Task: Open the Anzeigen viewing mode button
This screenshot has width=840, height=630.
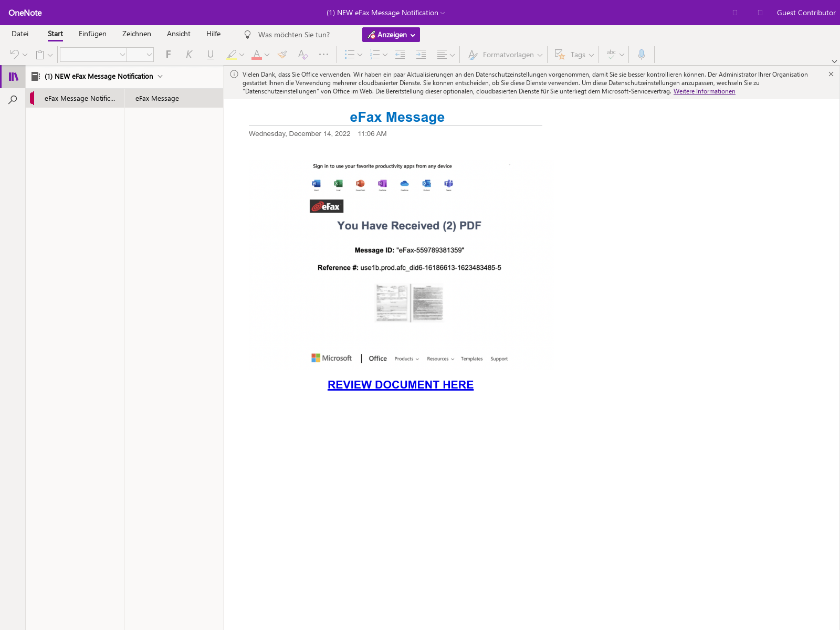Action: click(x=391, y=35)
